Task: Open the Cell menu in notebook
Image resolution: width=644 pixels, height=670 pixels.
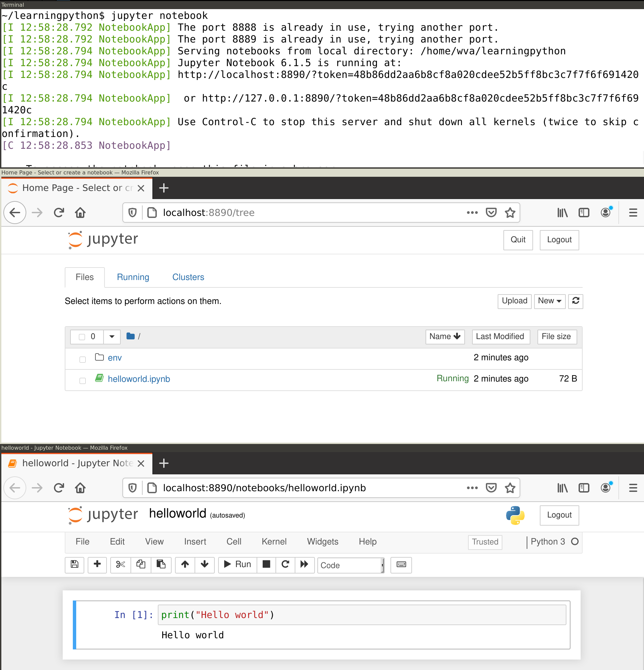Action: click(x=234, y=541)
